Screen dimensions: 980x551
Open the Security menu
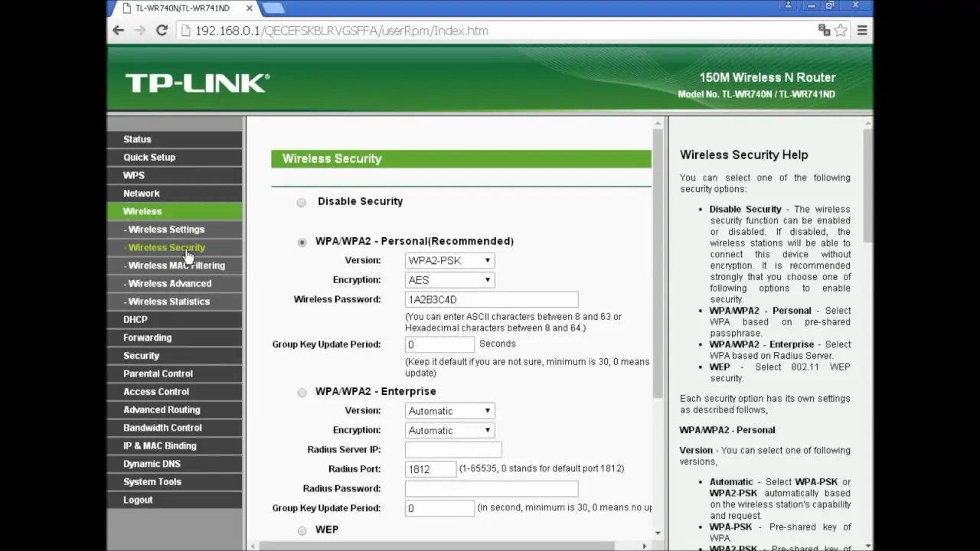pyautogui.click(x=175, y=356)
